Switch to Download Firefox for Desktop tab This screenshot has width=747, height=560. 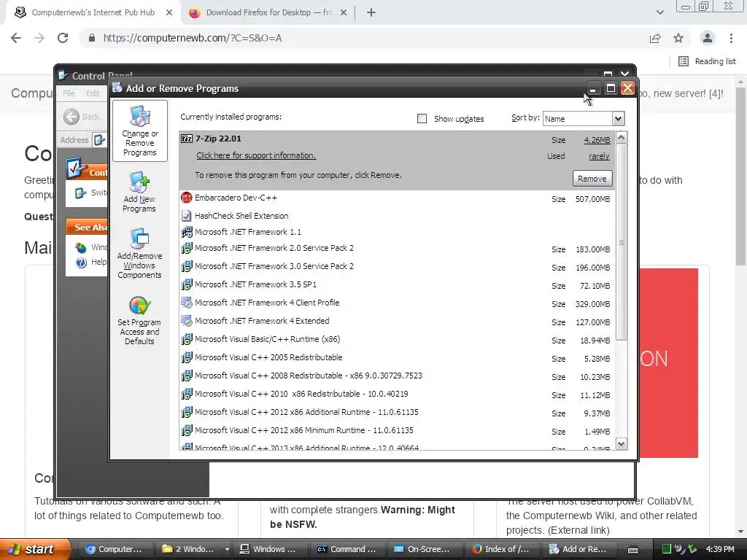[268, 12]
